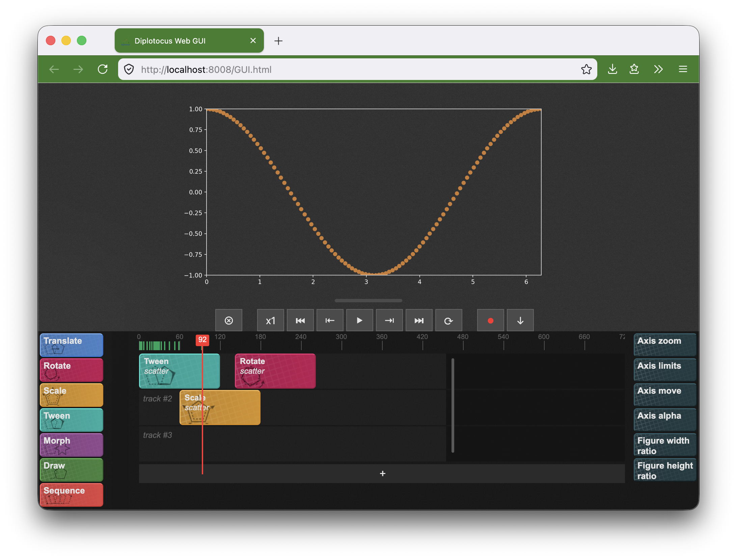Skip to the animation end
Viewport: 737px width, 560px height.
point(419,320)
